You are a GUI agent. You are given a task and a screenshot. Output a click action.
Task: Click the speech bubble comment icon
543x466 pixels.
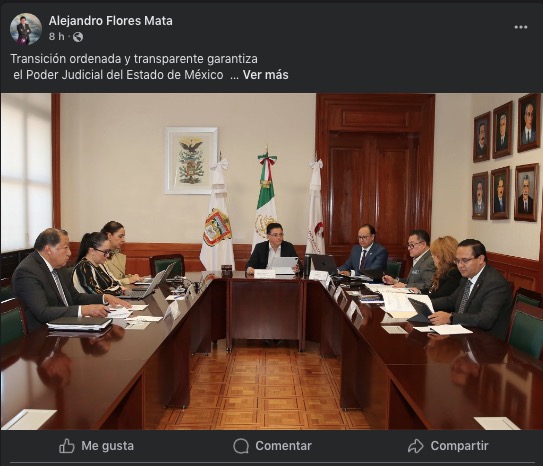tap(241, 446)
